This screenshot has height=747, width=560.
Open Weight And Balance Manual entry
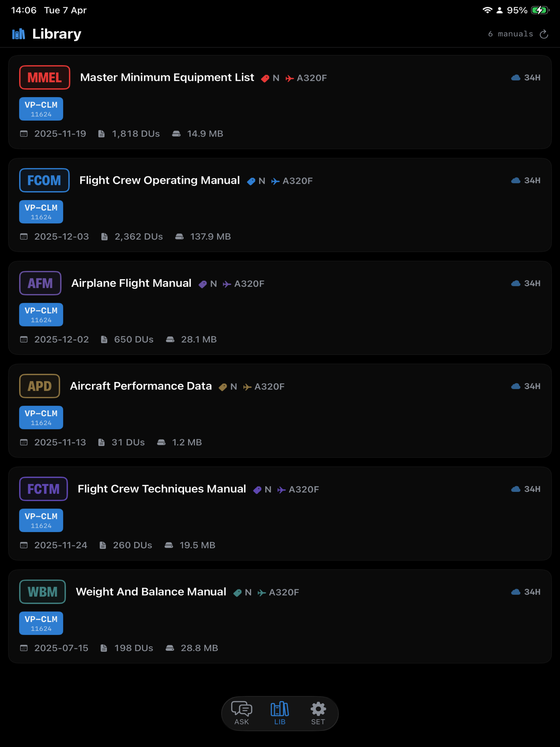(151, 592)
